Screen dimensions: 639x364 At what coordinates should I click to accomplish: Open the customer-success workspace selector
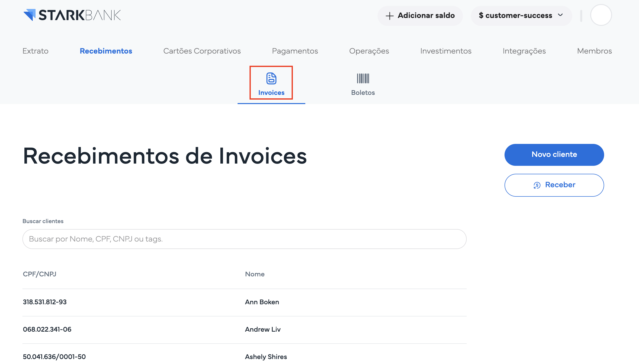[x=521, y=15]
